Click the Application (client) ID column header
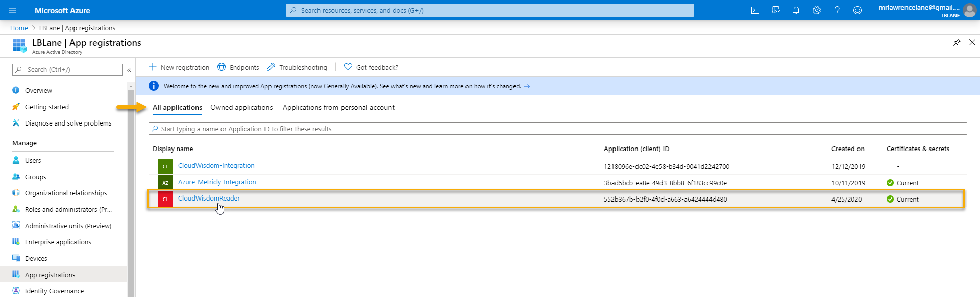 pos(636,149)
